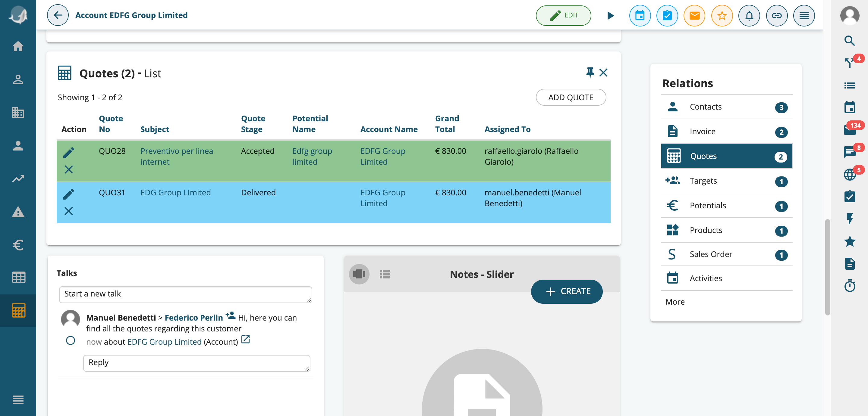
Task: Switch Notes to list view
Action: (x=385, y=274)
